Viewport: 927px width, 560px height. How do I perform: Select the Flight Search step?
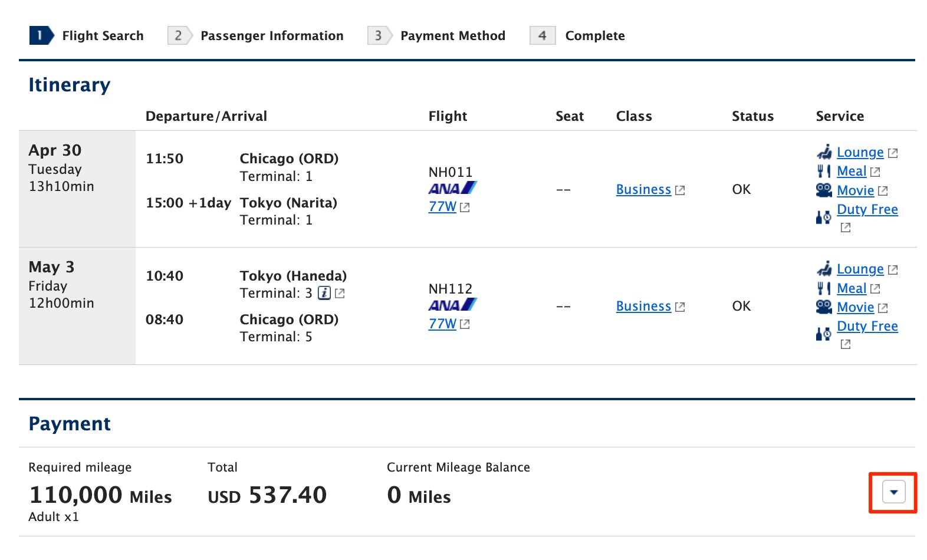(x=103, y=36)
